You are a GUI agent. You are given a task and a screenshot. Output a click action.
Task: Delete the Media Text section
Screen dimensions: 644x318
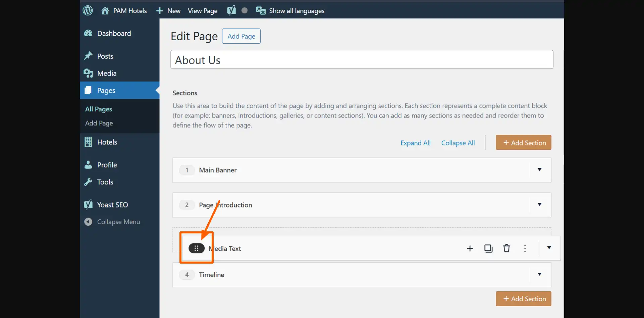point(506,248)
